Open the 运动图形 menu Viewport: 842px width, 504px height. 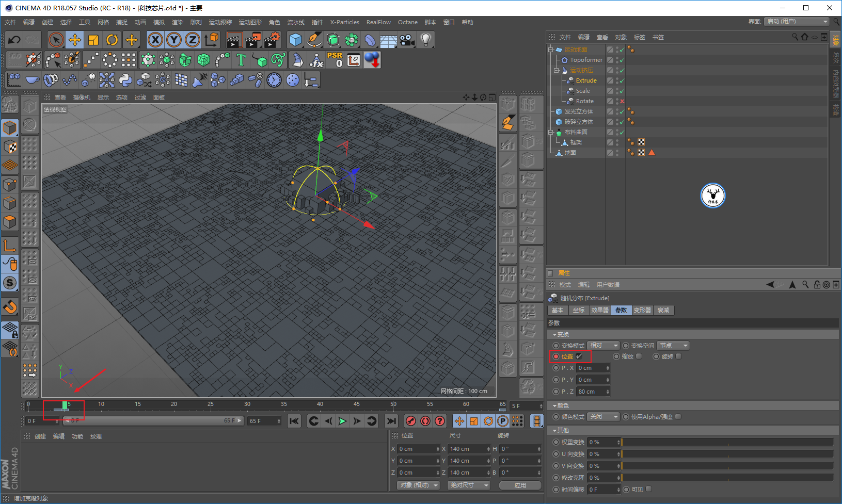(250, 22)
